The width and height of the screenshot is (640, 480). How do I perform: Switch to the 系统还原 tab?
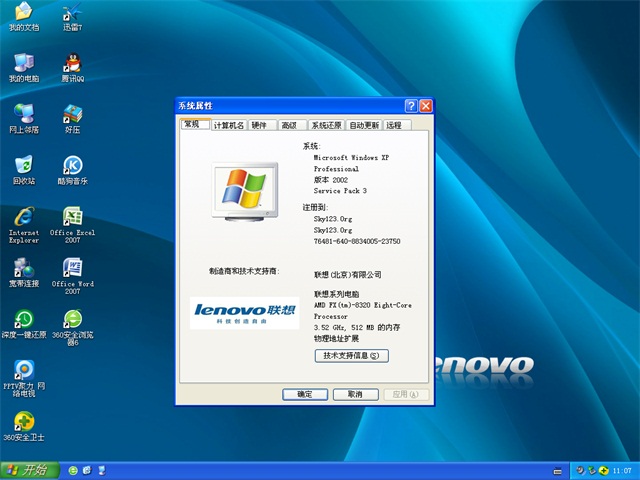click(x=326, y=125)
